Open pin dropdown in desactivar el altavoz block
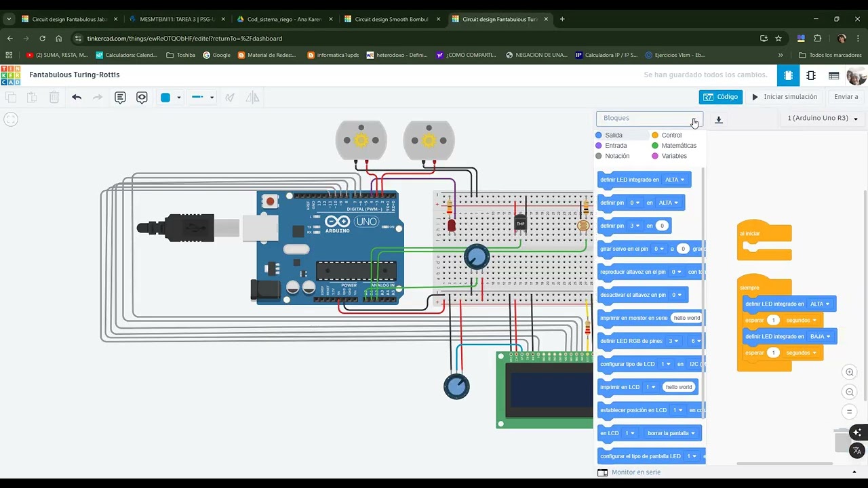Screen dimensions: 868x488 pyautogui.click(x=676, y=295)
